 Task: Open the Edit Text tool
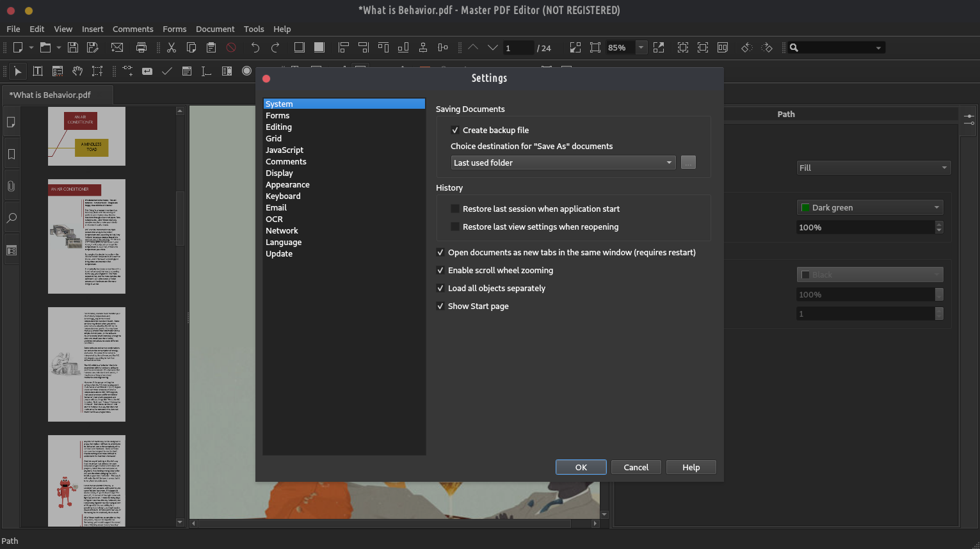click(38, 71)
